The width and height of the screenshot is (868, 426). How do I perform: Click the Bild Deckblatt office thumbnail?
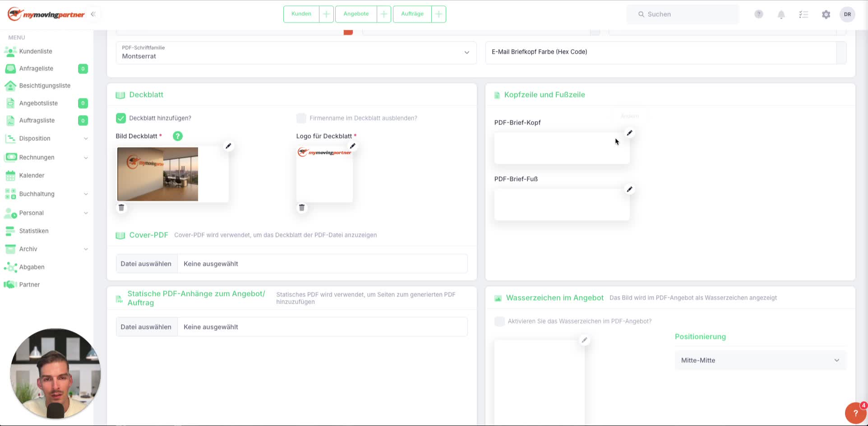[x=157, y=174]
